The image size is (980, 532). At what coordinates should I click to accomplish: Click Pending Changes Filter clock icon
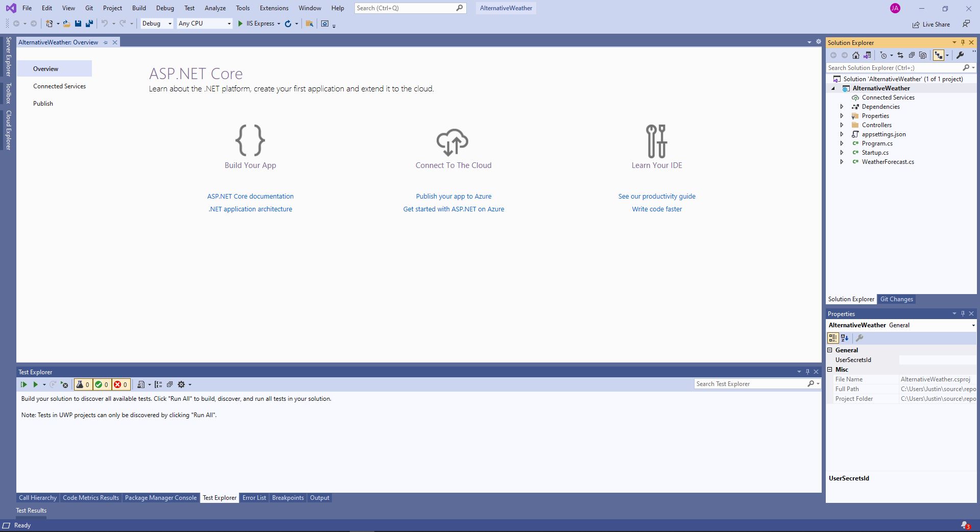pos(883,55)
